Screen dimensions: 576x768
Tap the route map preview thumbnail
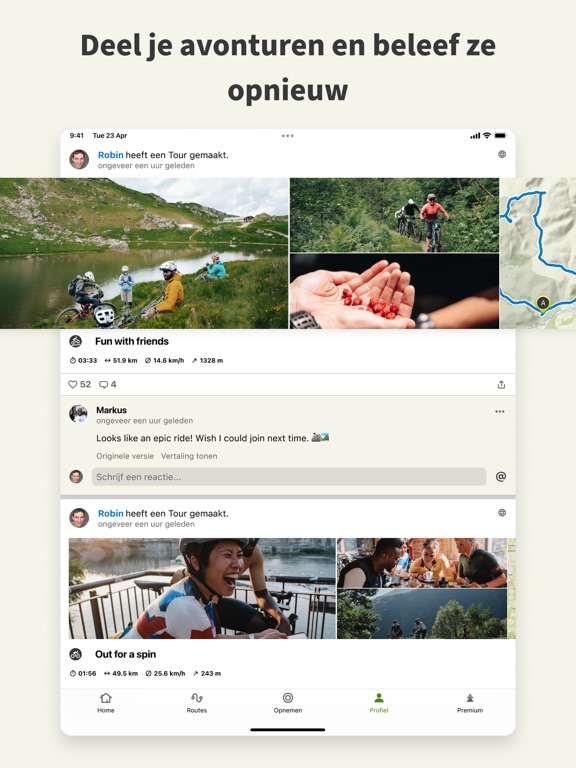pyautogui.click(x=538, y=253)
